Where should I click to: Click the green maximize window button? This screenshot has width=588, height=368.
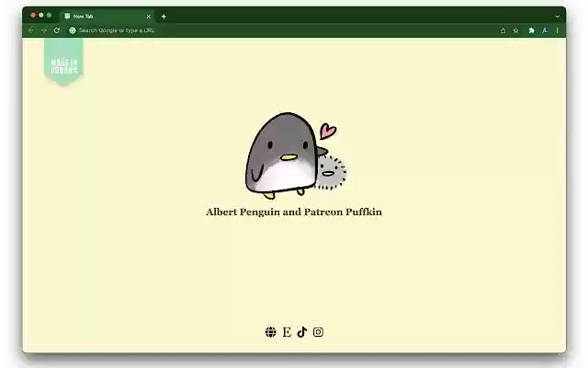point(49,16)
